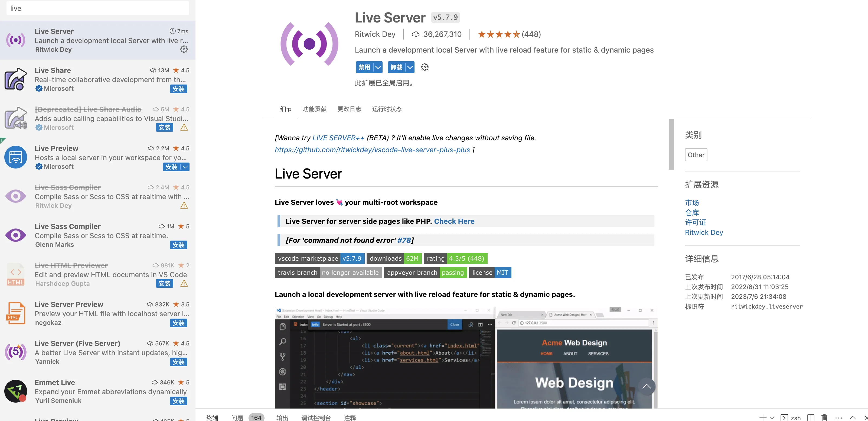Screen dimensions: 868x421
Task: Click the 448 star rating
Action: tap(509, 34)
